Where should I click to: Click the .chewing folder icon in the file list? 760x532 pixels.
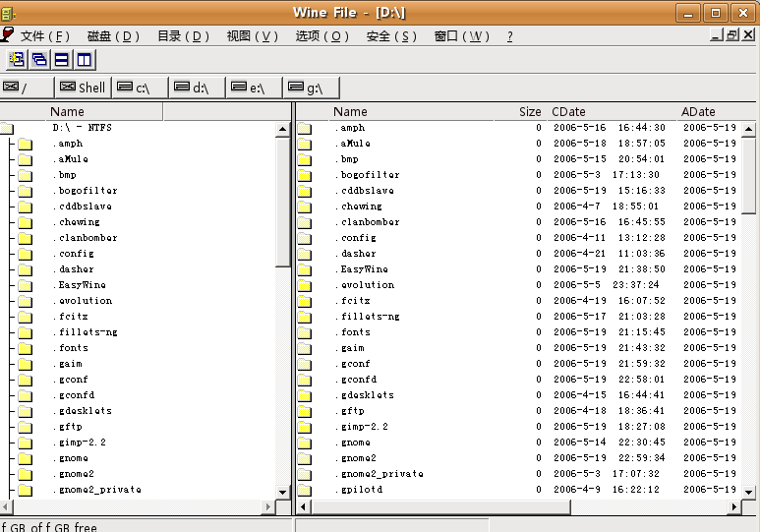[305, 207]
